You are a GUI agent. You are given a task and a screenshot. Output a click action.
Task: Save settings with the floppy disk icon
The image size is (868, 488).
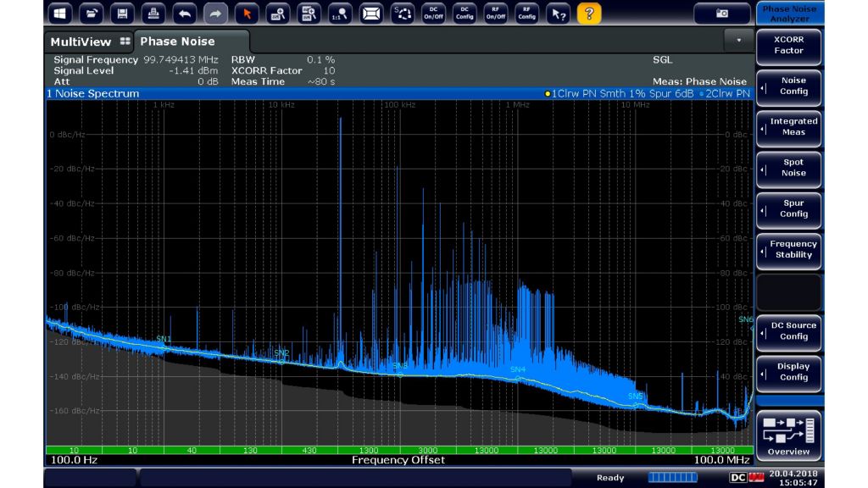pyautogui.click(x=122, y=14)
